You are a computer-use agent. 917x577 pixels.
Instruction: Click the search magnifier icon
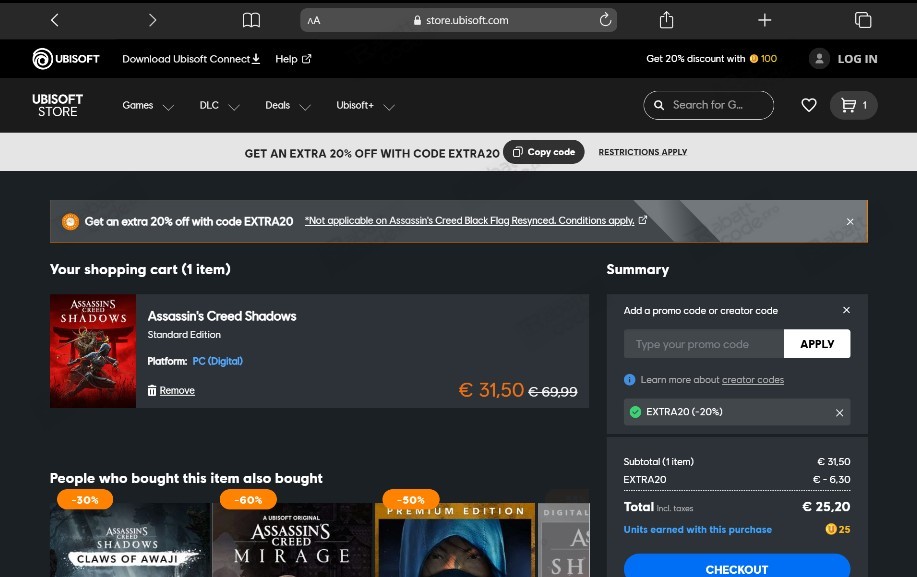point(659,105)
